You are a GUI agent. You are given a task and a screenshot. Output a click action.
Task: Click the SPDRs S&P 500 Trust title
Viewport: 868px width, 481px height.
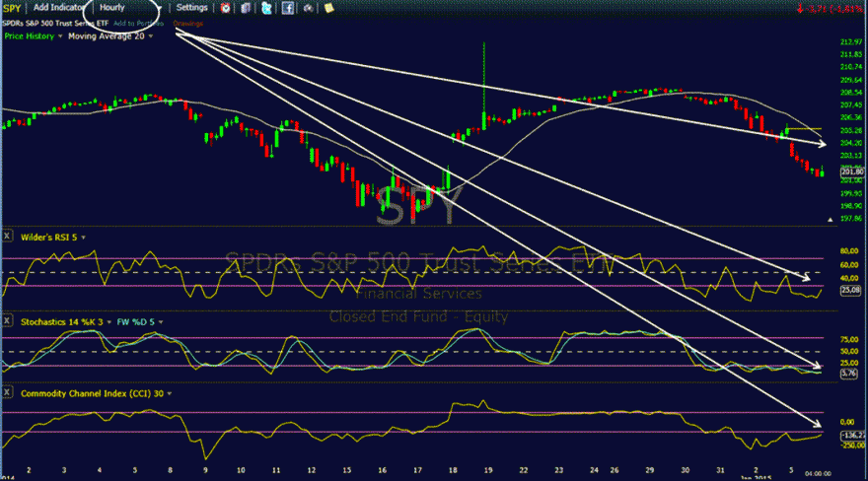tap(55, 24)
